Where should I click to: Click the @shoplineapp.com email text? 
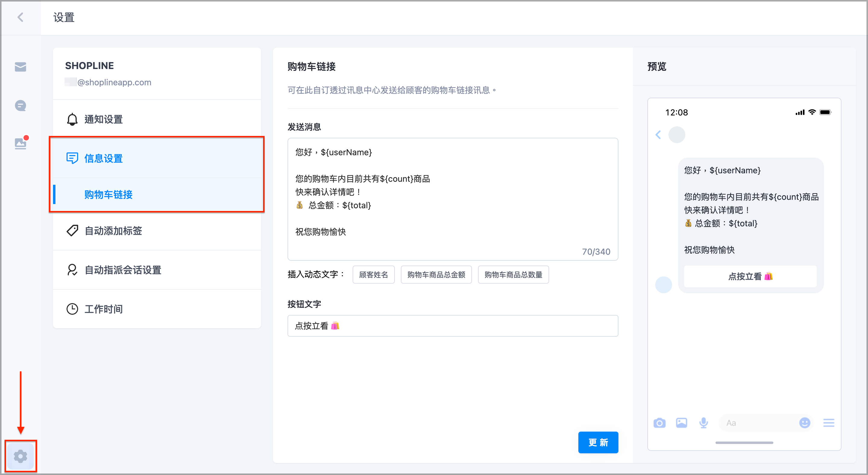[x=114, y=82]
